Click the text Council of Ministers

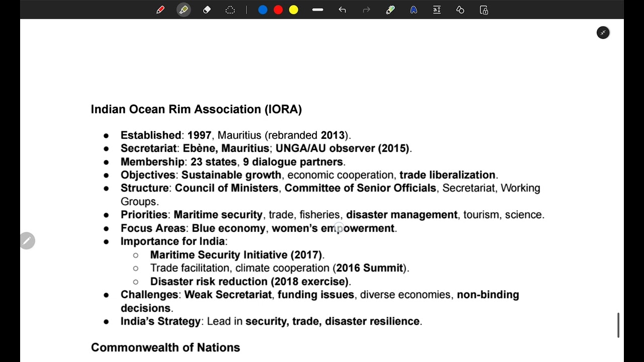(226, 188)
